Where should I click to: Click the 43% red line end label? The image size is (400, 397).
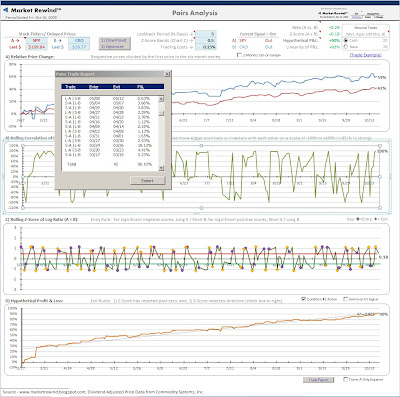click(382, 88)
